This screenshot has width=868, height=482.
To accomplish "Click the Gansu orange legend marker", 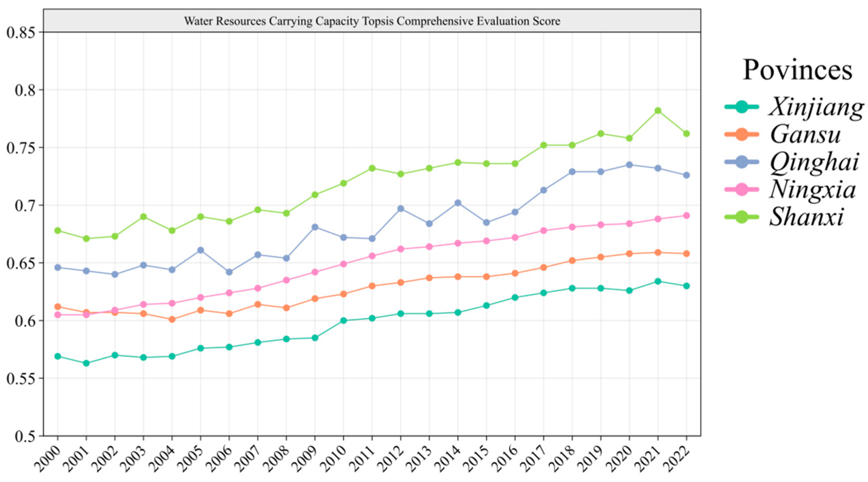I will (742, 135).
